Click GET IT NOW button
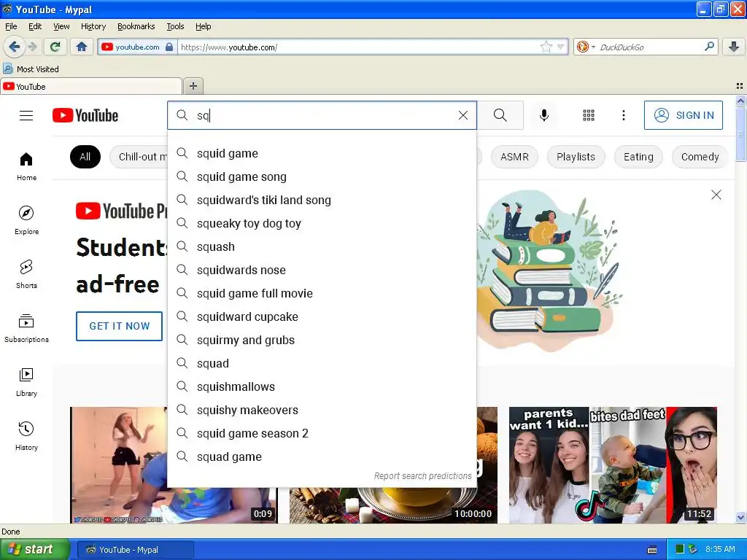This screenshot has width=747, height=560. pyautogui.click(x=119, y=326)
